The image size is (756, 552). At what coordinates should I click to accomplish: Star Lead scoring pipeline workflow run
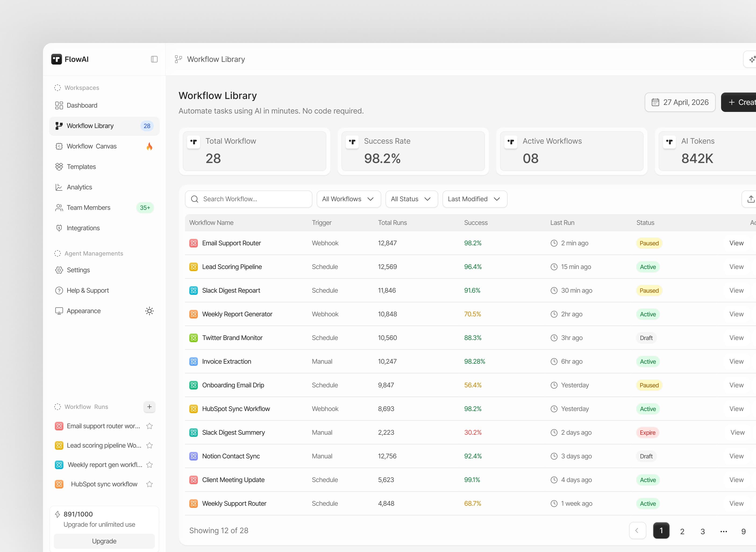coord(149,445)
